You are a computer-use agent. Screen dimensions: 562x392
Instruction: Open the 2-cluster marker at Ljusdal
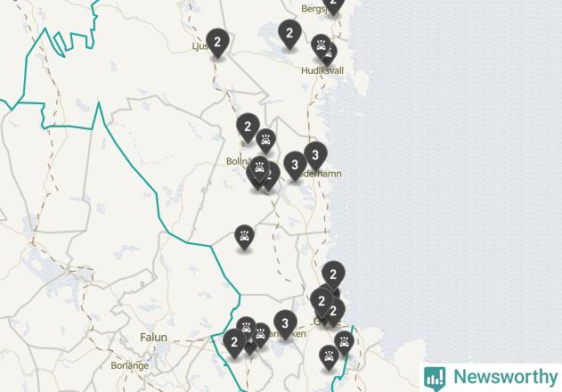(217, 43)
